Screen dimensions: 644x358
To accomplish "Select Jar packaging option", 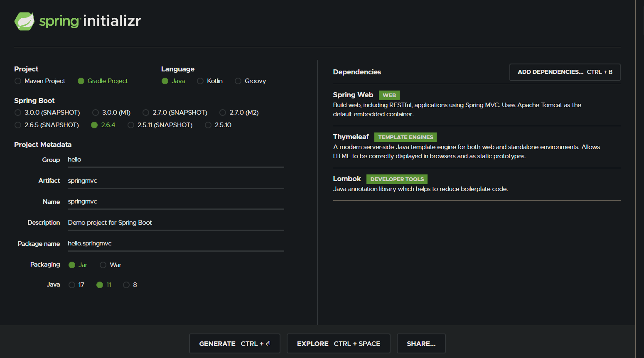I will (x=78, y=265).
